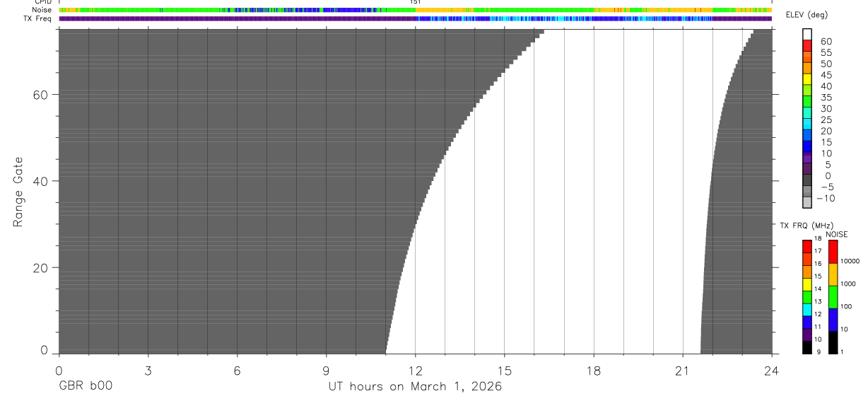
Task: Click light grey bottom segment of ELEV colorbar
Action: [x=807, y=203]
